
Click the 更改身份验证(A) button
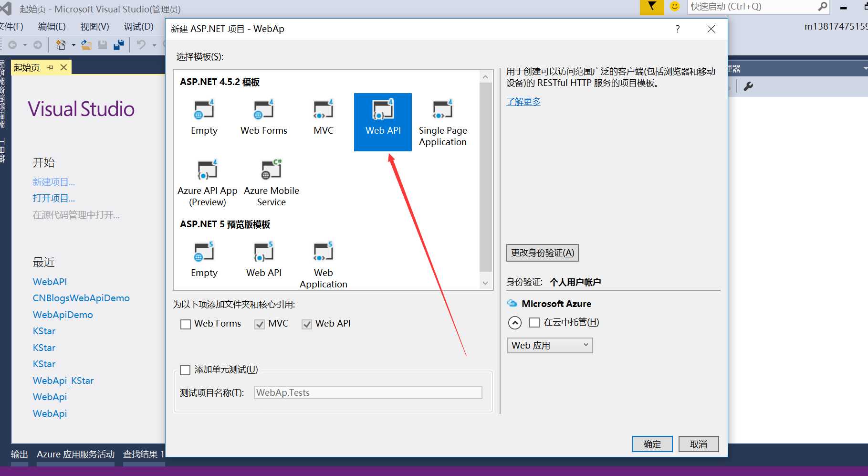(x=543, y=253)
